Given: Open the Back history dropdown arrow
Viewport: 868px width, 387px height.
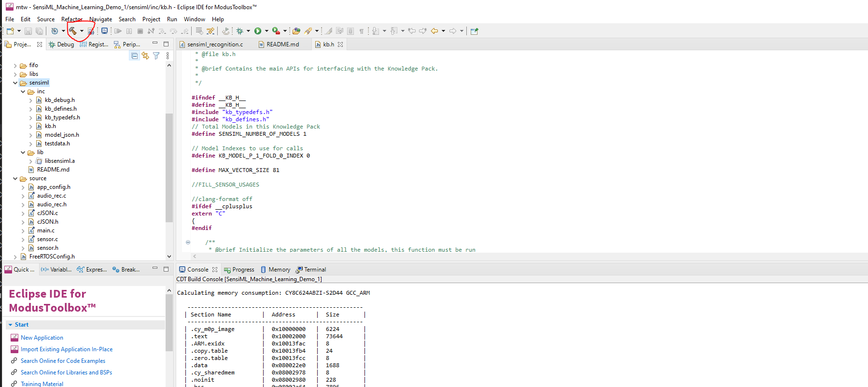Looking at the screenshot, I should (x=443, y=31).
